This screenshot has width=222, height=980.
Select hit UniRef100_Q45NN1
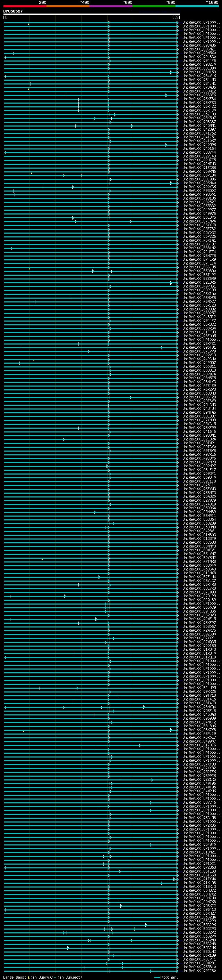tap(199, 125)
